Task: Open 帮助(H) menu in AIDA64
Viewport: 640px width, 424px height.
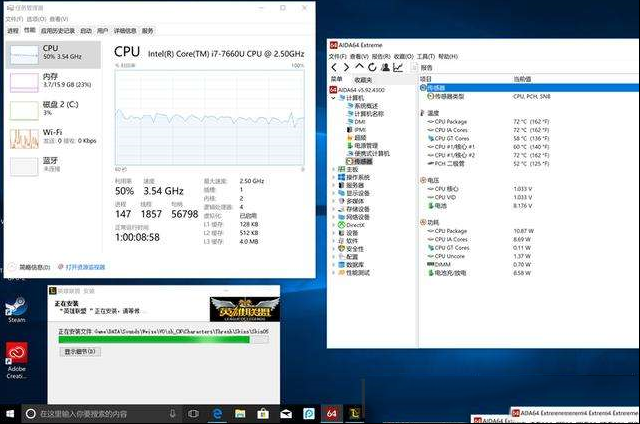Action: [x=448, y=56]
